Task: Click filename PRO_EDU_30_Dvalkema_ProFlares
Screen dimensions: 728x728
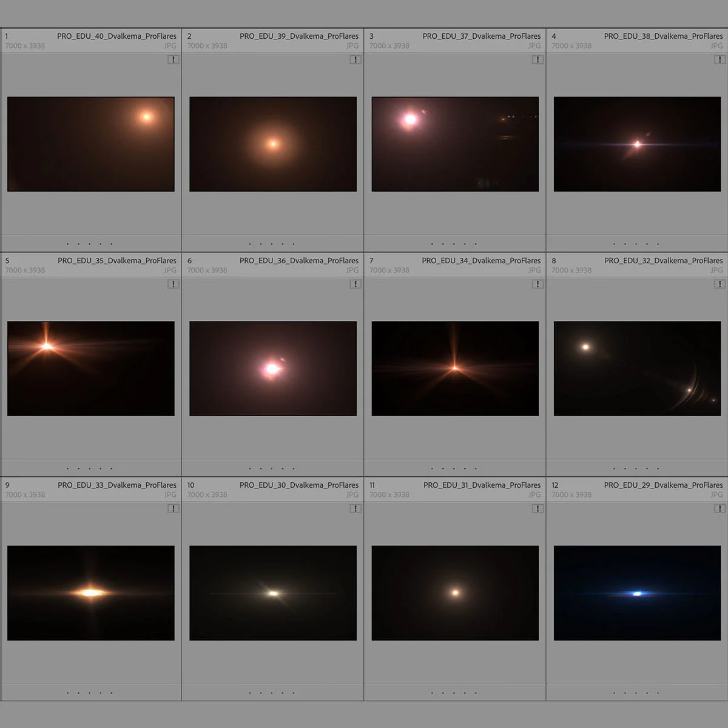Action: click(299, 485)
